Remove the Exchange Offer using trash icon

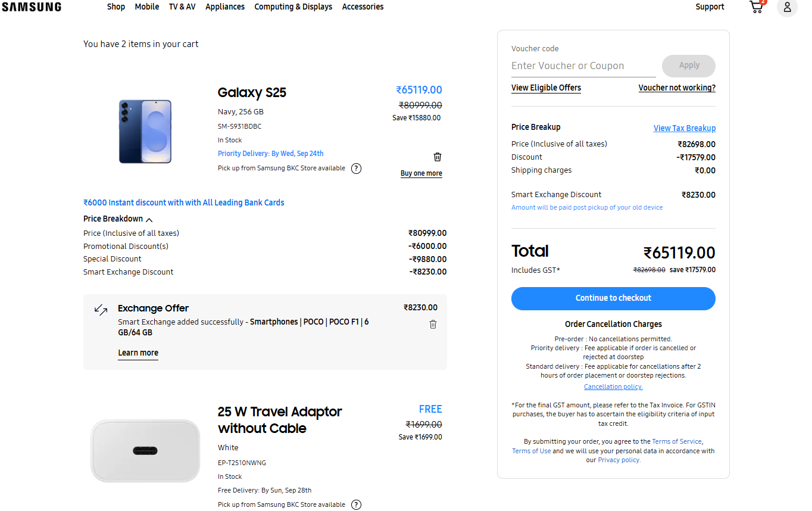coord(433,324)
